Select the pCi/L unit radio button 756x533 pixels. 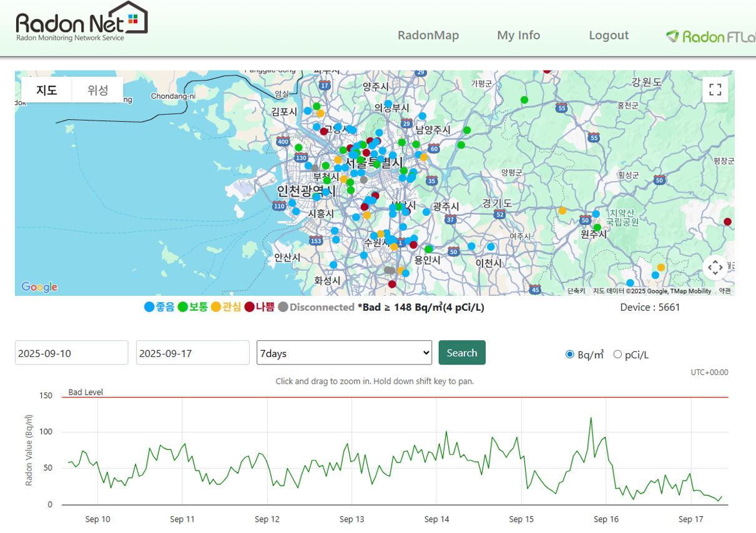[x=617, y=355]
